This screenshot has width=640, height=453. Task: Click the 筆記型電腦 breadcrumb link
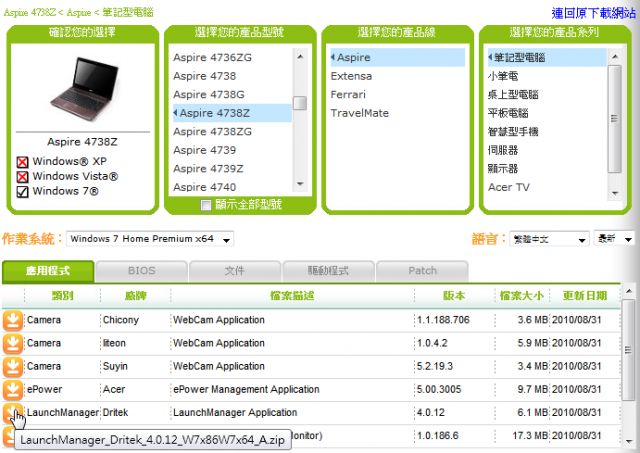pyautogui.click(x=127, y=13)
